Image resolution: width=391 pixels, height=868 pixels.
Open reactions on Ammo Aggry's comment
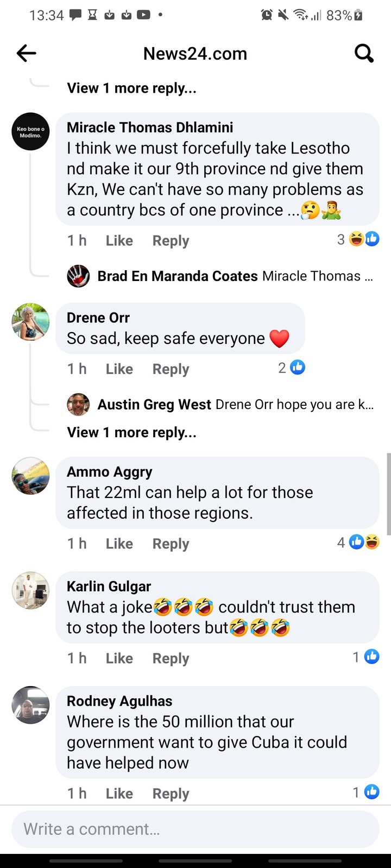(x=358, y=542)
